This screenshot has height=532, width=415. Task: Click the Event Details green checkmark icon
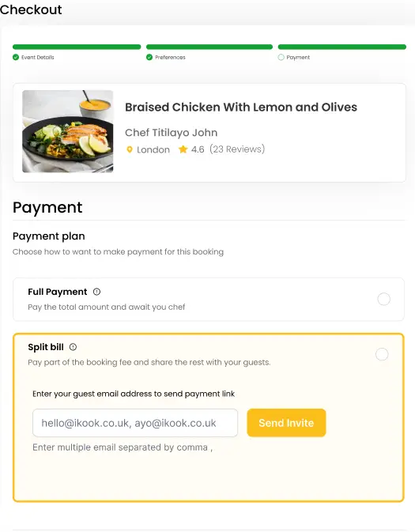16,58
